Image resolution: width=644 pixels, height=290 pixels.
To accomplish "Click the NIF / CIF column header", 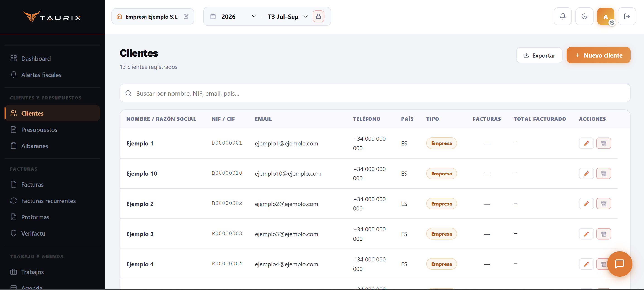I will [x=223, y=119].
